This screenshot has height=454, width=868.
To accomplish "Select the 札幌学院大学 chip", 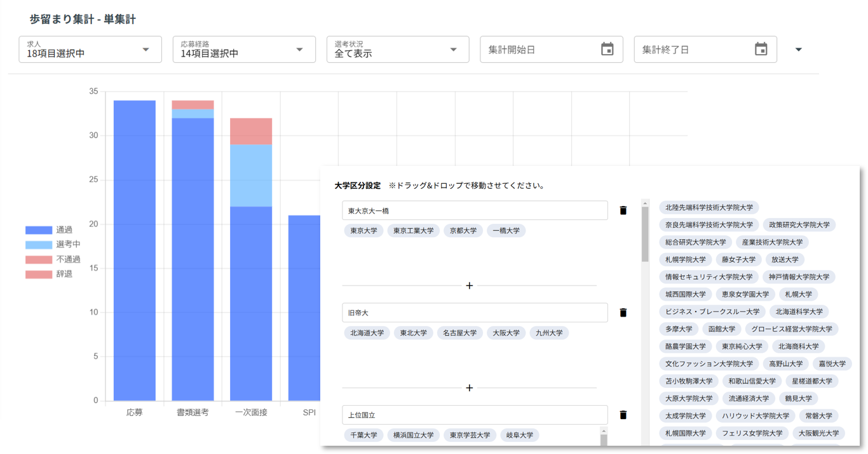I will (686, 259).
